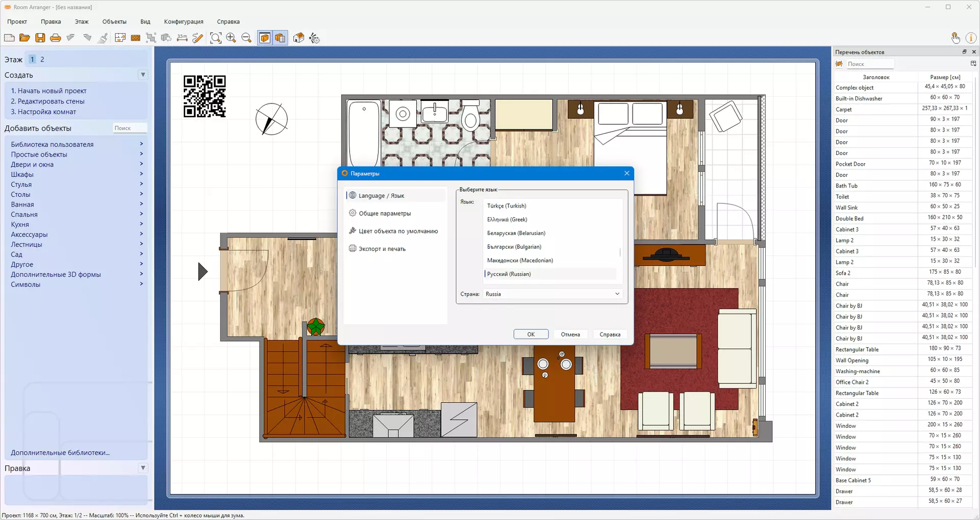
Task: Open the Общие параметры settings page
Action: [395, 214]
